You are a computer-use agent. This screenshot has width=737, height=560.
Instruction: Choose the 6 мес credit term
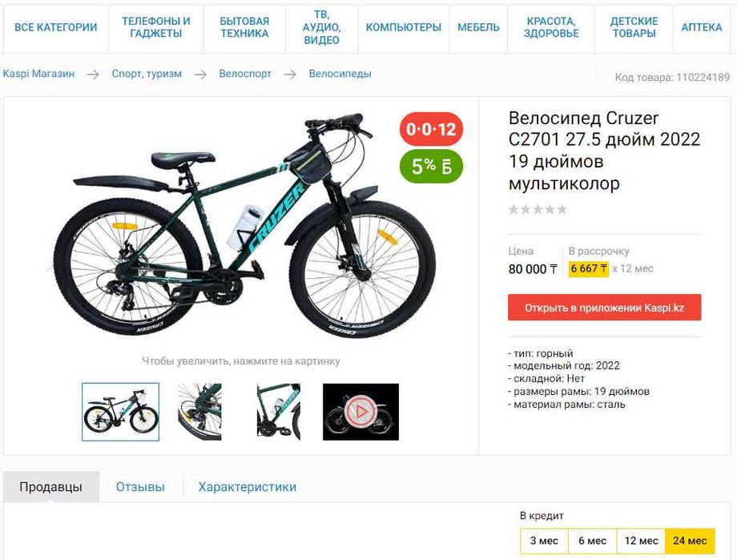[592, 541]
